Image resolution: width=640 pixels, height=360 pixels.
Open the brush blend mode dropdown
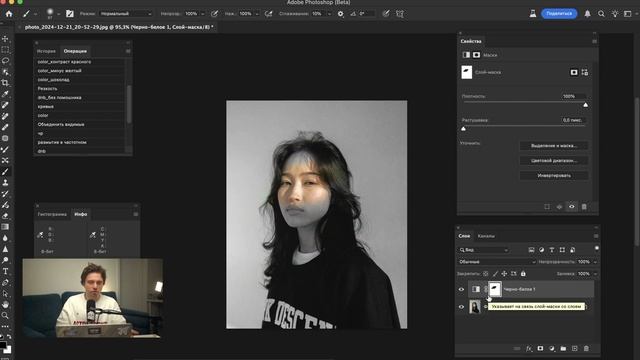click(126, 13)
